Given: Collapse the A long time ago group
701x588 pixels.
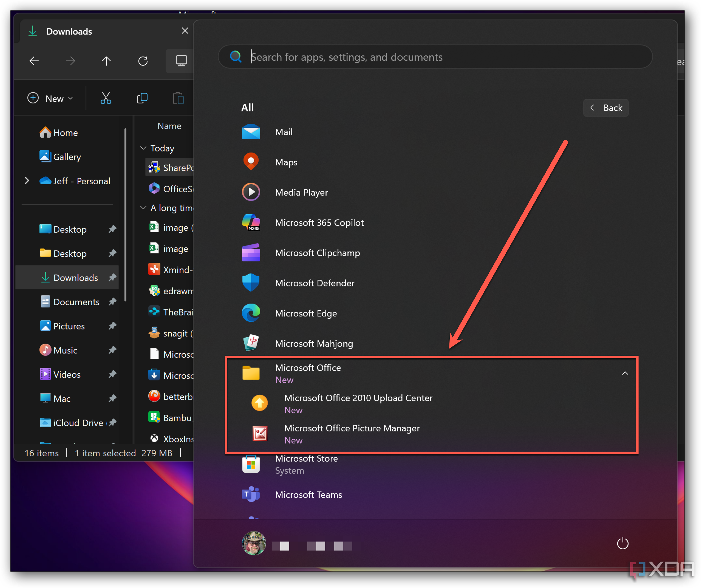Looking at the screenshot, I should [143, 208].
